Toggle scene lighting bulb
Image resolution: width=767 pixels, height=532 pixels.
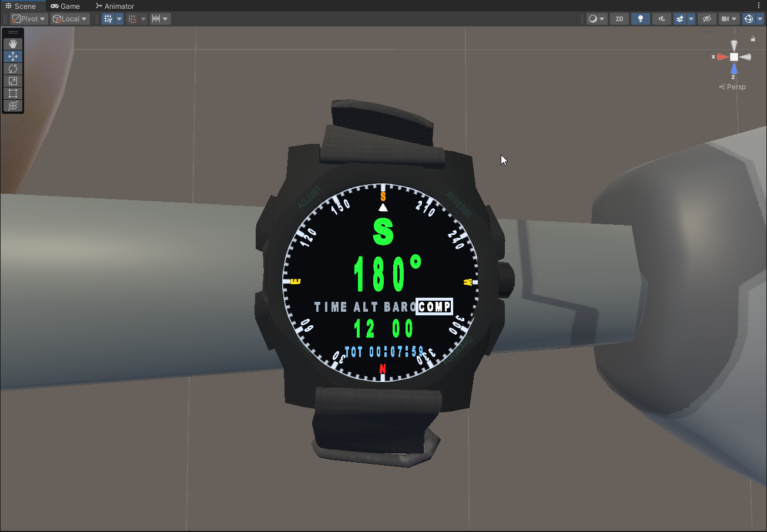click(x=640, y=19)
